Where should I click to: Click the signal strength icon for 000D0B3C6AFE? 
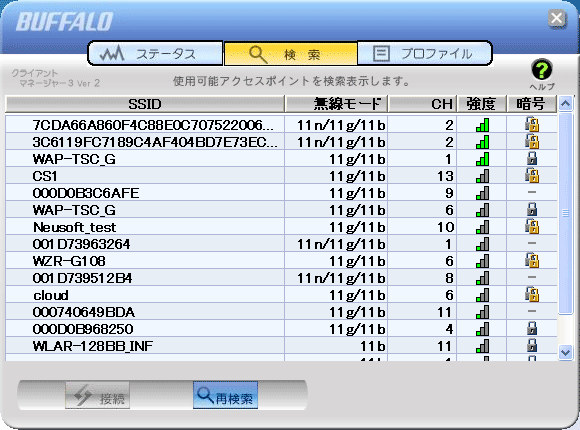(x=482, y=192)
